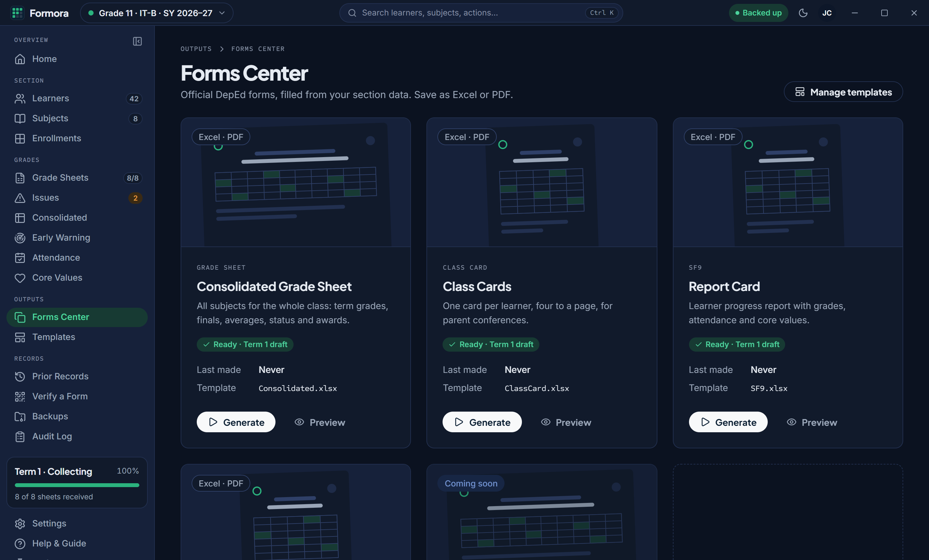Click the Subjects book icon
Image resolution: width=929 pixels, height=560 pixels.
[20, 118]
